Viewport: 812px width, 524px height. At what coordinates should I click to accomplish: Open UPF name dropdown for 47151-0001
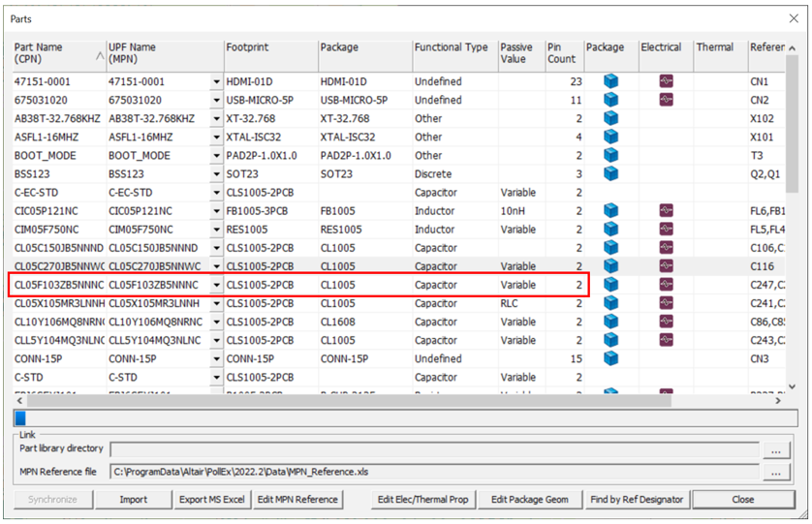(215, 82)
